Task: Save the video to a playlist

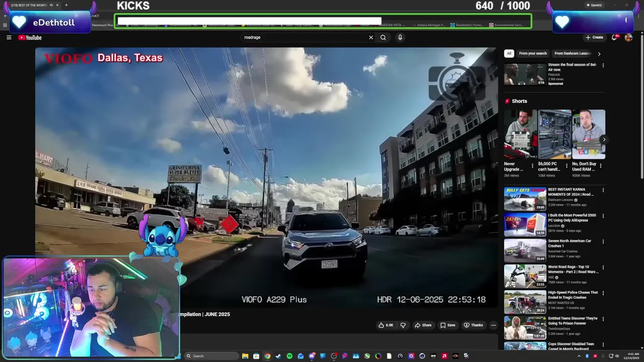Action: 448,325
